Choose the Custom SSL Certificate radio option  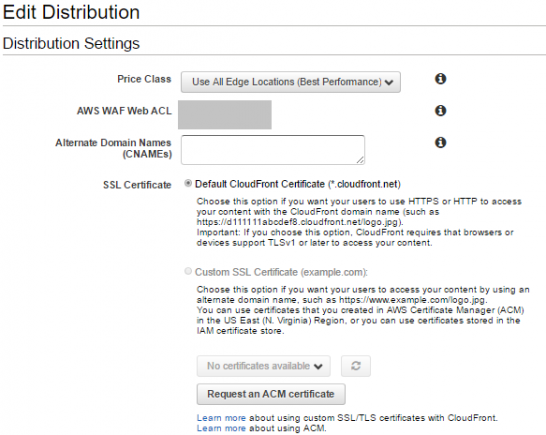[x=188, y=271]
